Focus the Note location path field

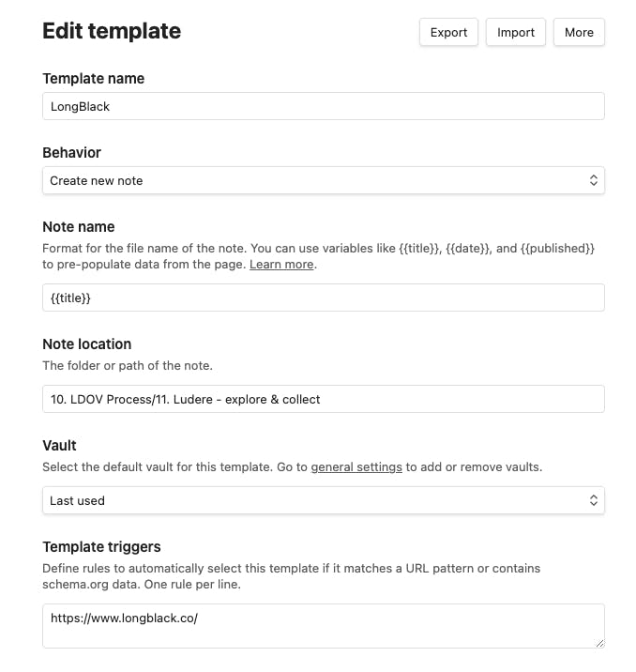tap(324, 399)
